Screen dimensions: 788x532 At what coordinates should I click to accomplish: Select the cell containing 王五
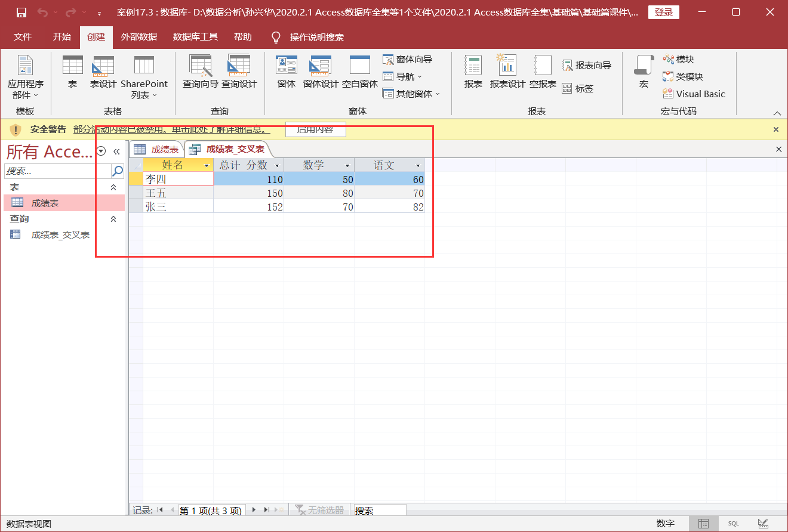click(178, 193)
